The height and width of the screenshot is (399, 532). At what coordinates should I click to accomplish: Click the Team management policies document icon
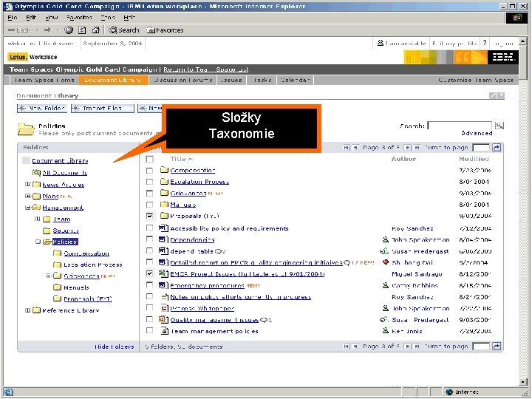165,330
